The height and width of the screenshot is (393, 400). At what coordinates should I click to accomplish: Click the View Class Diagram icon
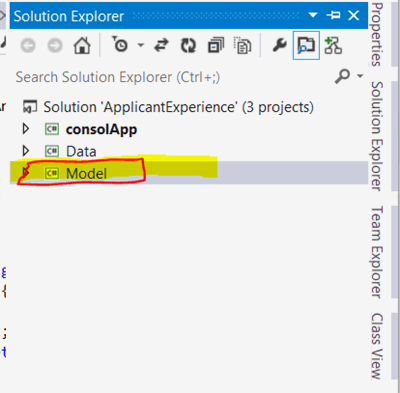[333, 45]
